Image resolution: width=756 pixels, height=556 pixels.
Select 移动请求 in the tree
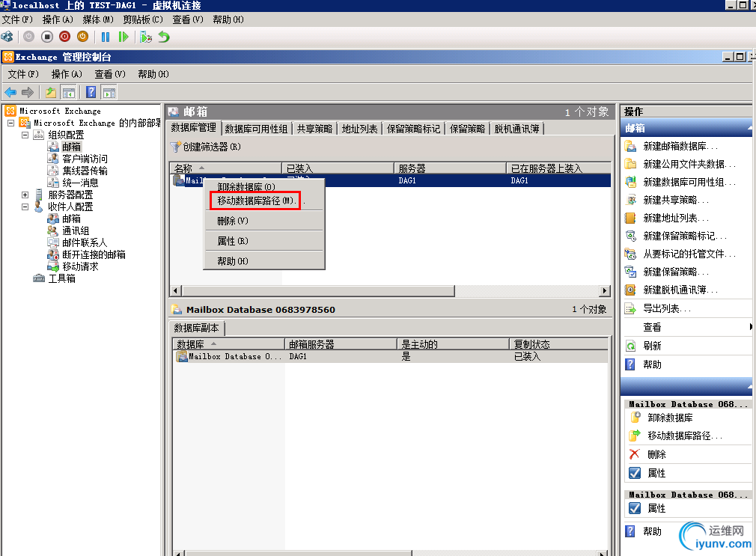coord(80,266)
